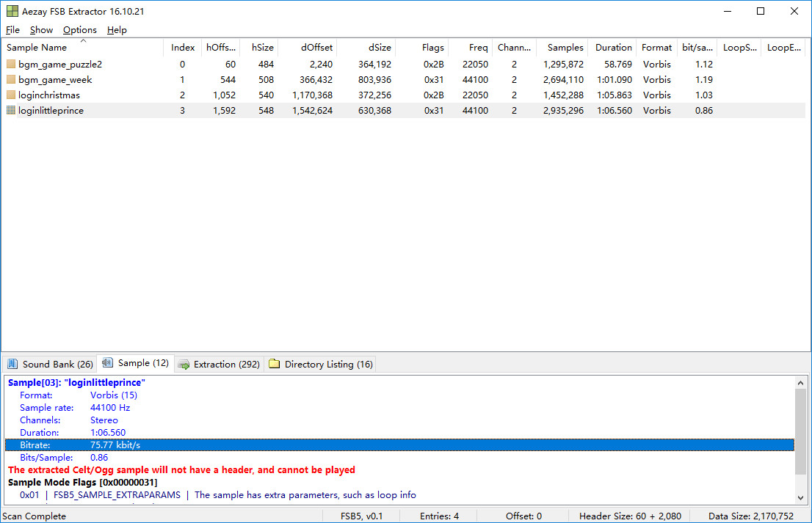
Task: Click the loginchristmas sample icon
Action: tap(11, 95)
